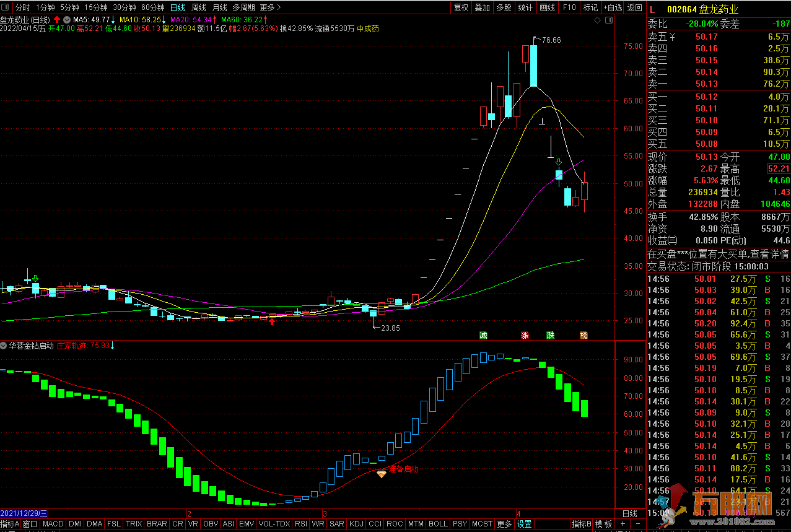
Task: Click the diamond icon atop the chart
Action: point(597,20)
